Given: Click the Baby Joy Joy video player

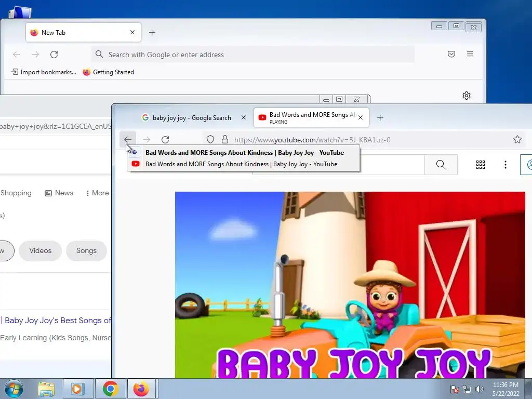Looking at the screenshot, I should click(350, 285).
